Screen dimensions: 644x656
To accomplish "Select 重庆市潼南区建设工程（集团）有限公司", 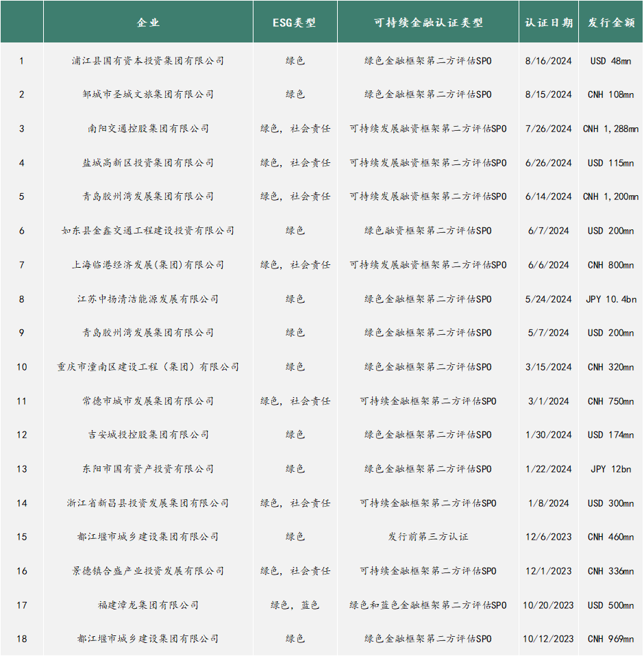I will [x=148, y=367].
